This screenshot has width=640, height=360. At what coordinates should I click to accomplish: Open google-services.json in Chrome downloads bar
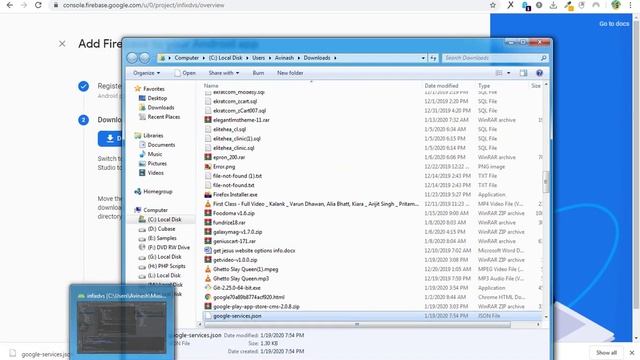(x=41, y=354)
